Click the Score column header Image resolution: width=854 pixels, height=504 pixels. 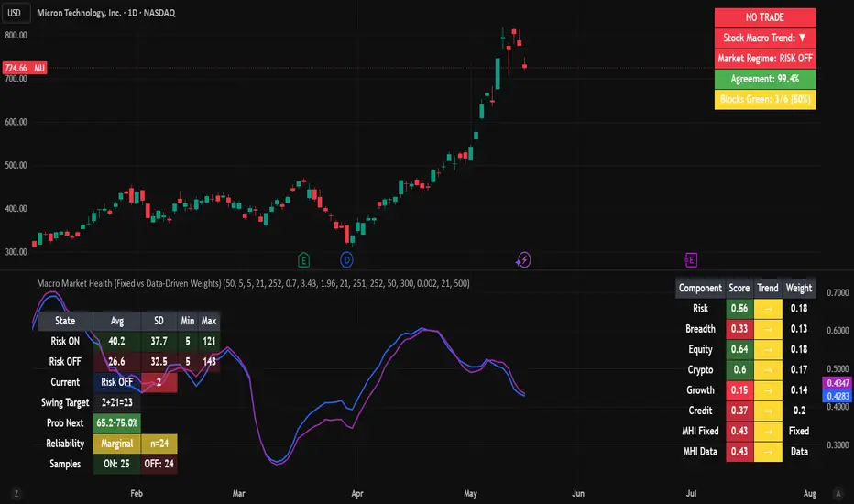739,289
